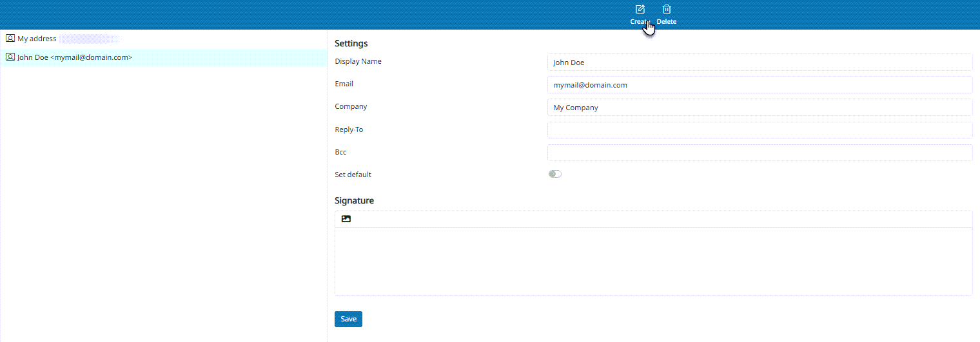The width and height of the screenshot is (980, 342).
Task: Click the Create identity icon
Action: [640, 9]
